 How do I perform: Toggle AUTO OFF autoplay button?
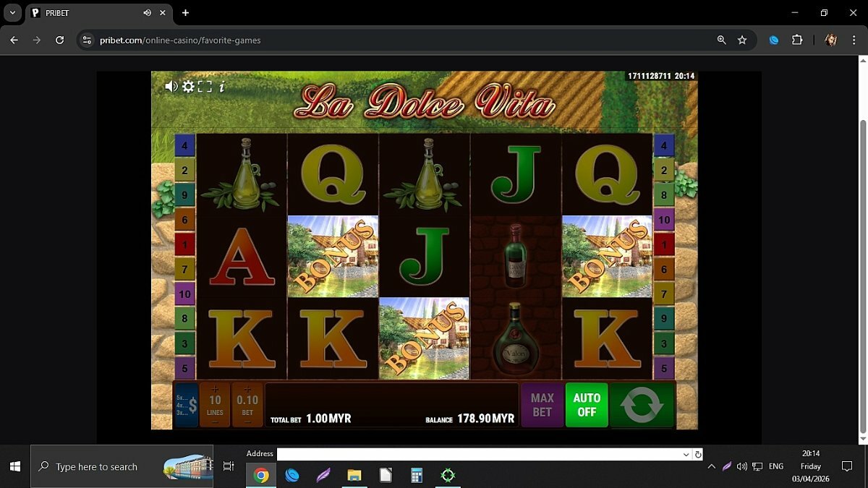coord(587,405)
